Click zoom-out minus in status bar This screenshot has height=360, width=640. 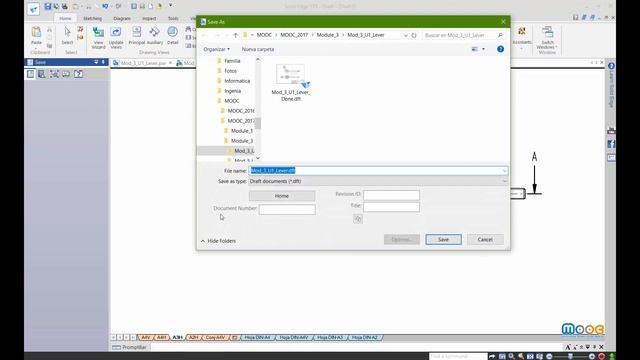coord(549,356)
